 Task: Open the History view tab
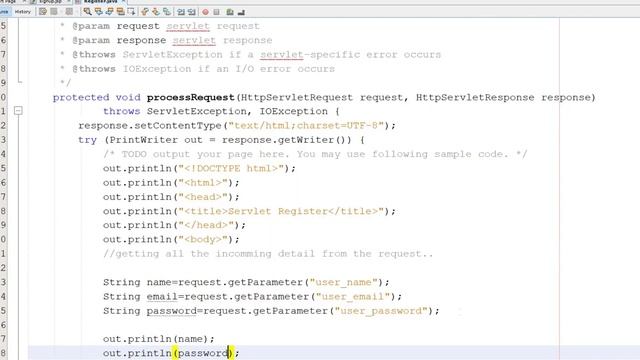pyautogui.click(x=22, y=12)
